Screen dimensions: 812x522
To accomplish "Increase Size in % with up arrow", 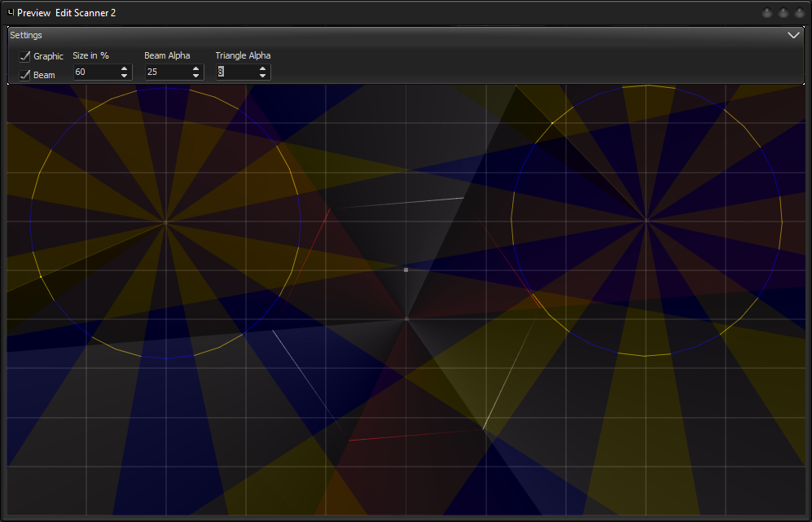I will 124,68.
